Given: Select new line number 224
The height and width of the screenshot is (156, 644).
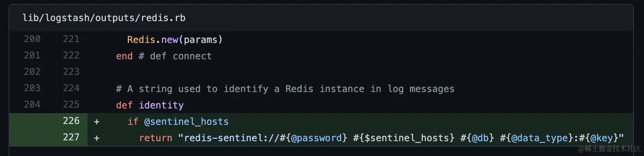Looking at the screenshot, I should [71, 88].
